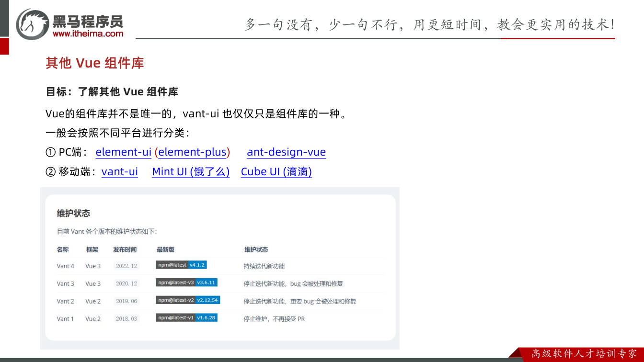Click the 框架 column header
Screen dimensions: 644x362
(x=92, y=250)
